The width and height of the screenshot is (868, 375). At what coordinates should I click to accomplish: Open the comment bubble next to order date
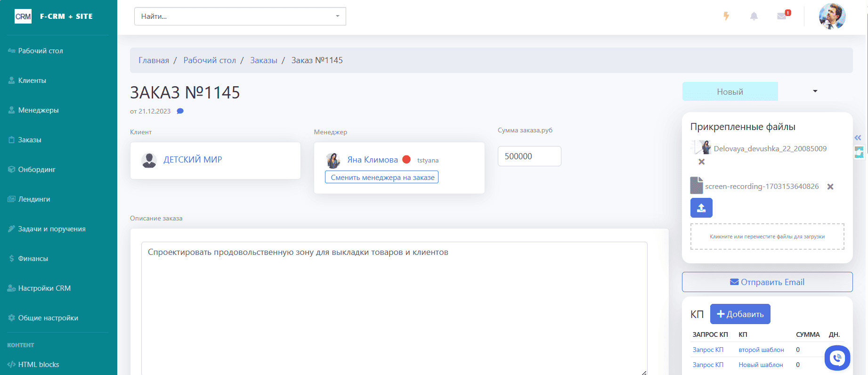(180, 111)
